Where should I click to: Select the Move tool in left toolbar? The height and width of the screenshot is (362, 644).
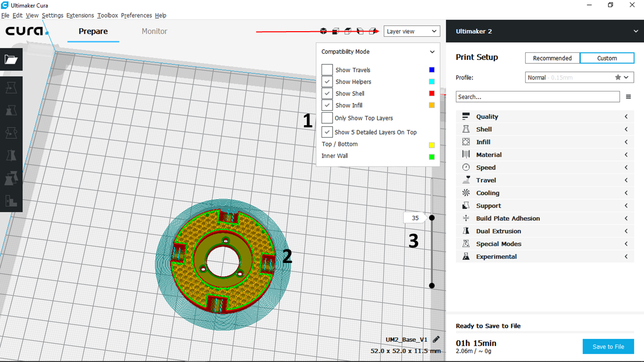pos(11,88)
